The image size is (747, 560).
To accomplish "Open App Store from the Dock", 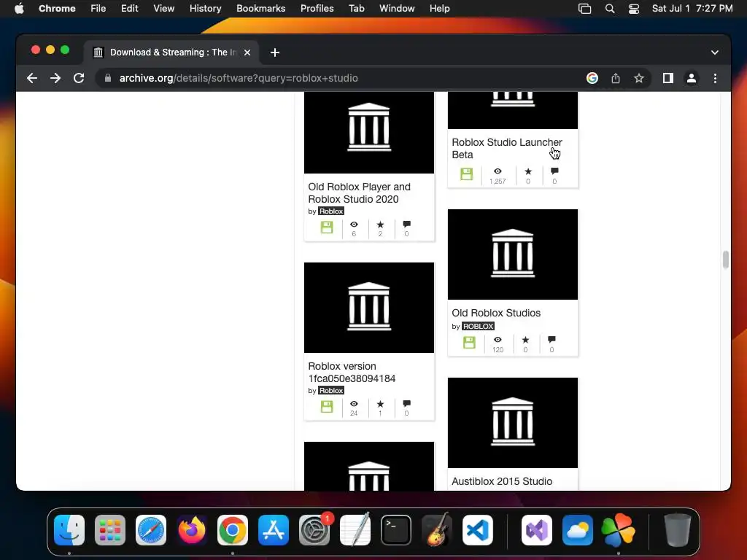I will coord(274,529).
